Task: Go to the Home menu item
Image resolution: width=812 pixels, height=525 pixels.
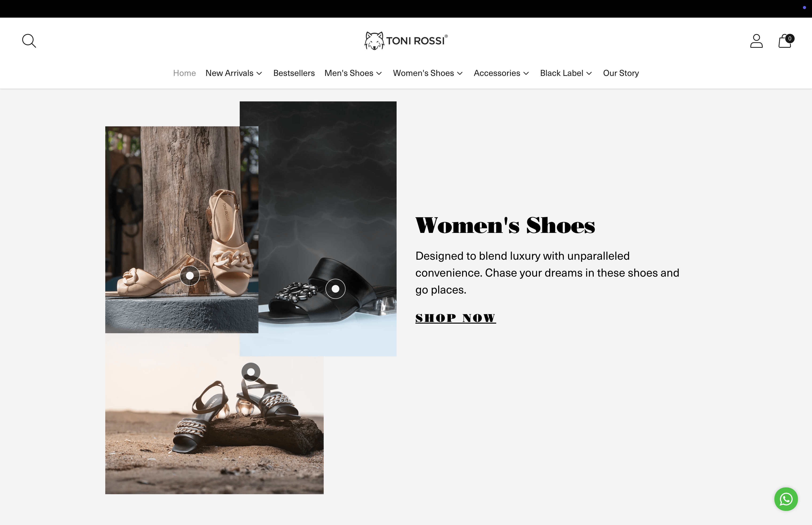Action: click(x=184, y=73)
